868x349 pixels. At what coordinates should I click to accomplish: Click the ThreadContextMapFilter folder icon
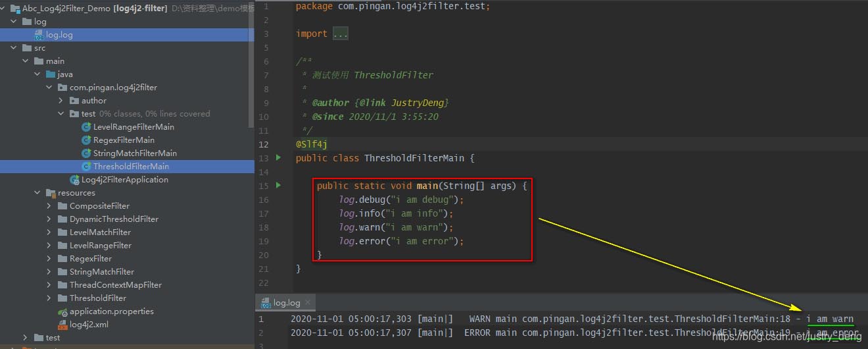[x=62, y=285]
